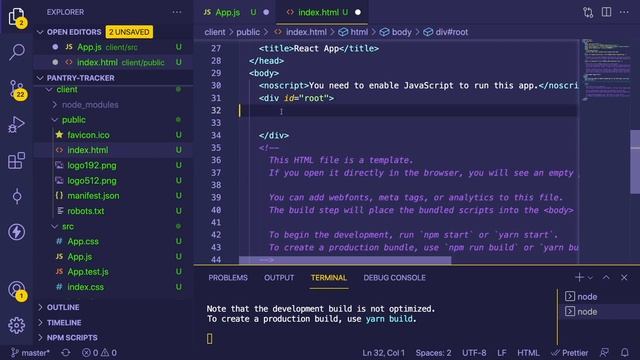
Task: Click the editor minimap preview
Action: tap(606, 69)
